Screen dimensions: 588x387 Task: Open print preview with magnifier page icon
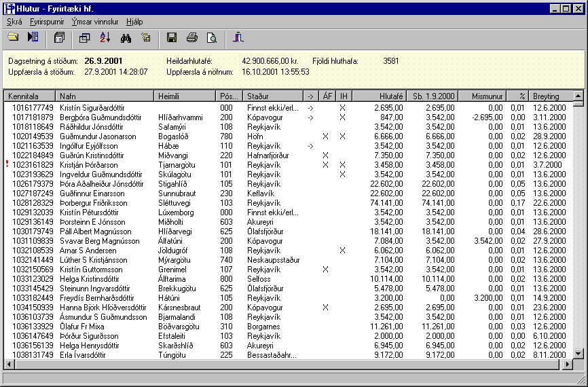pos(212,37)
